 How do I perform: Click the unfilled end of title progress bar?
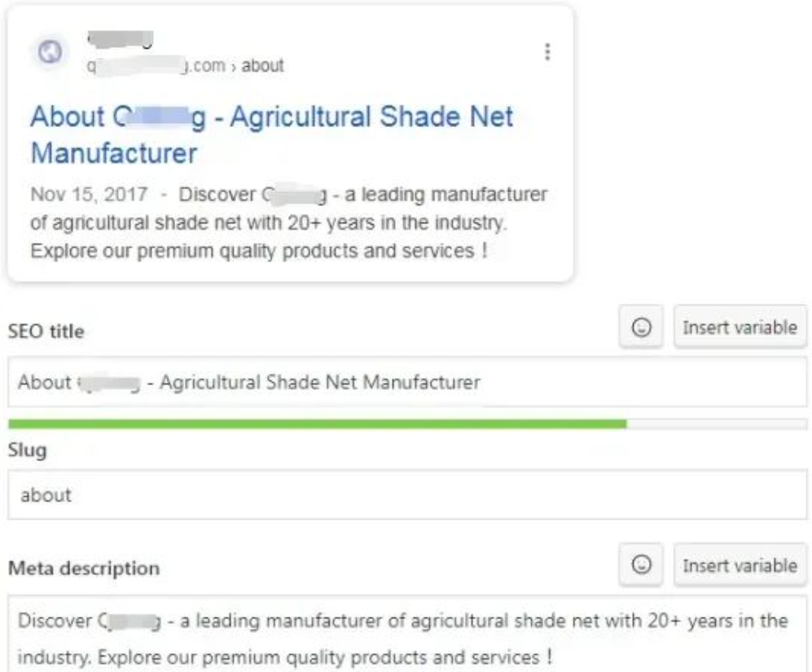click(717, 424)
